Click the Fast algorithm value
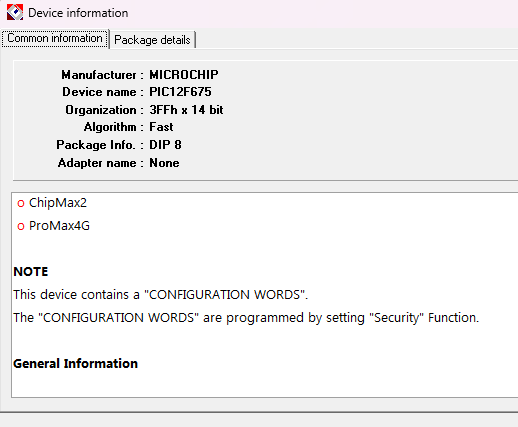 coord(161,127)
